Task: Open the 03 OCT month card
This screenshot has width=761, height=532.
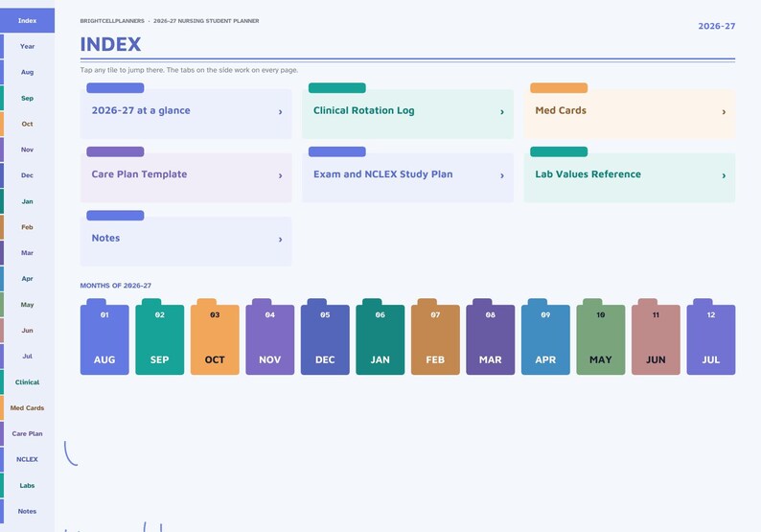Action: pos(215,338)
